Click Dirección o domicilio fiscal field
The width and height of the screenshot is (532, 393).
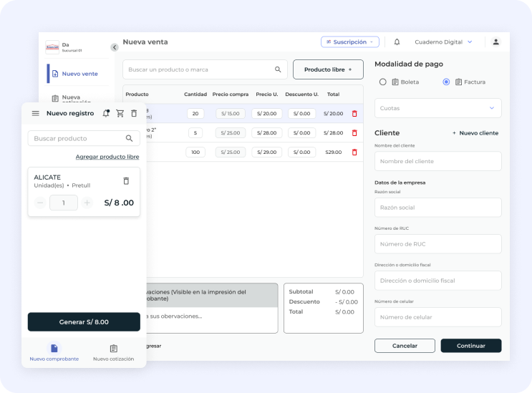(438, 281)
